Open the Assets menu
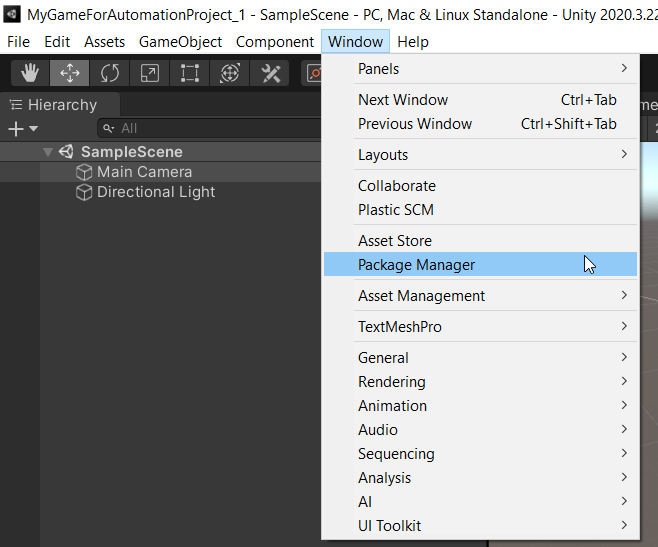Screen dimensions: 658x547 [104, 42]
